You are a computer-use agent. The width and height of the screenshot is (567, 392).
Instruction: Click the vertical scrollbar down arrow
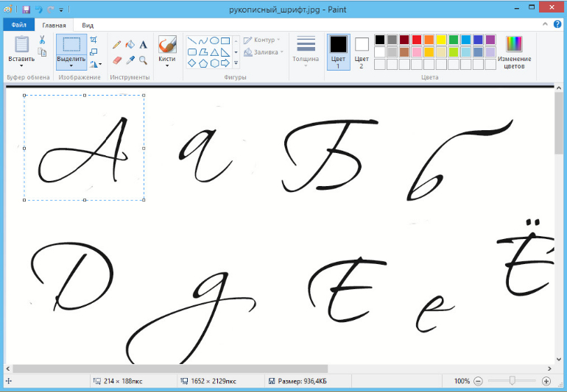559,360
